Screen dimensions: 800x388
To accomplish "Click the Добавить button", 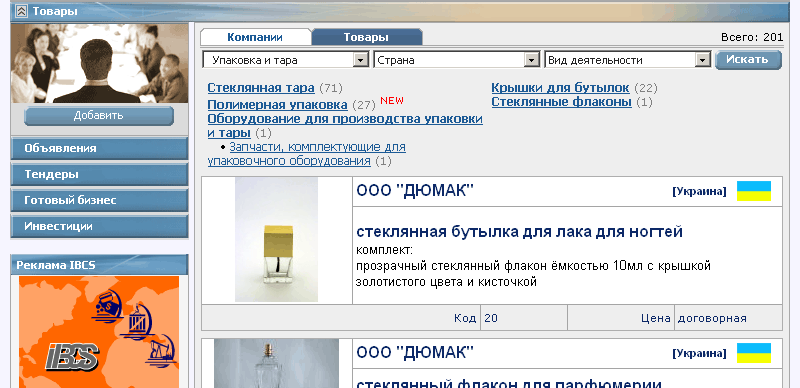I will 99,116.
